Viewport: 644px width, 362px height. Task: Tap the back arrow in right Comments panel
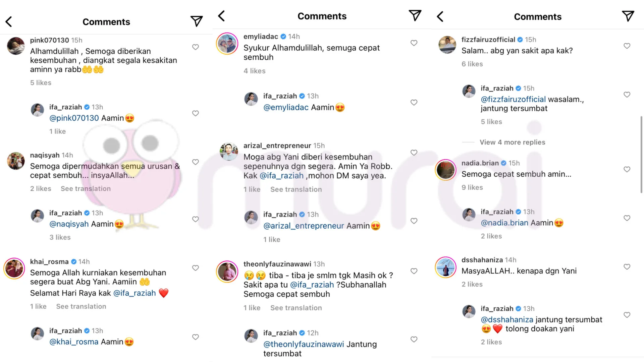(x=440, y=16)
